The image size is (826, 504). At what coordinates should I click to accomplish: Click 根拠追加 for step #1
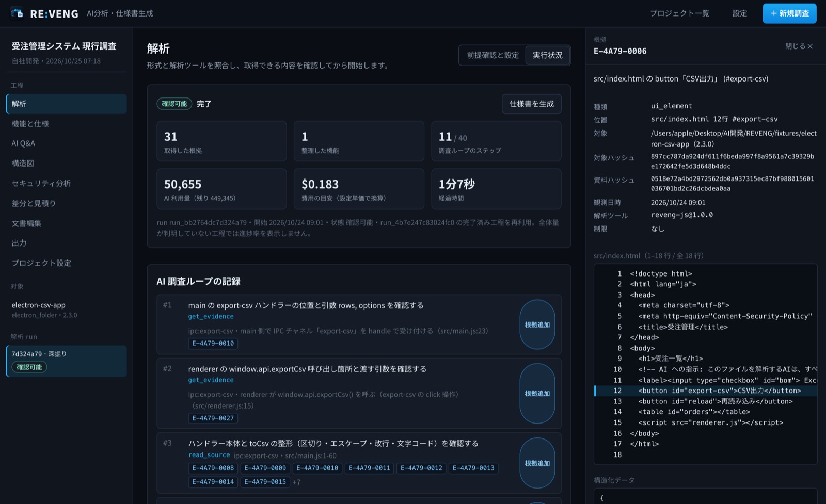(537, 324)
